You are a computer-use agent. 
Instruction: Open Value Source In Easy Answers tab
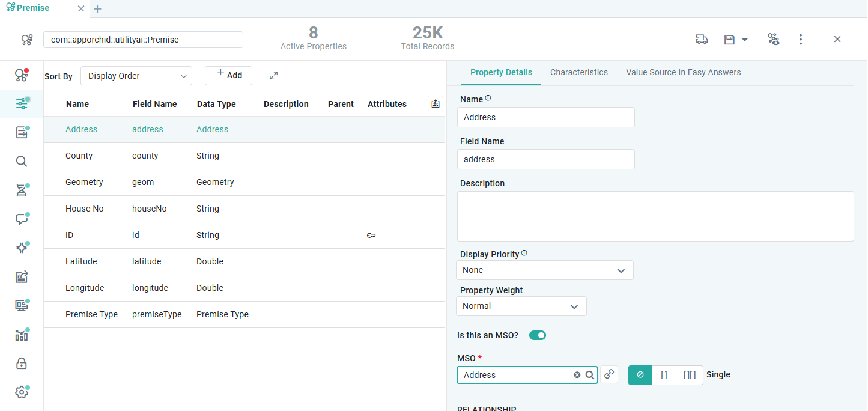click(683, 72)
